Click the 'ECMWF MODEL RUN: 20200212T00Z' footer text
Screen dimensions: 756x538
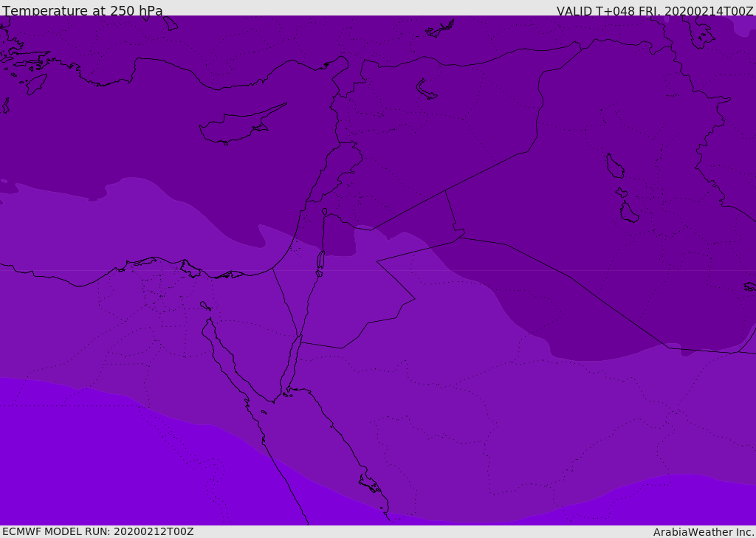pos(98,531)
